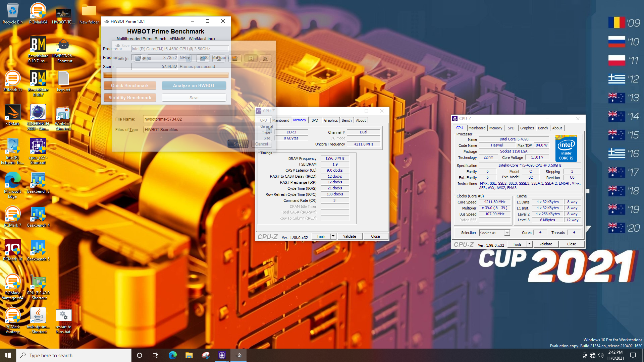Click Cancel in the Save dialog
The width and height of the screenshot is (644, 362).
[x=261, y=144]
